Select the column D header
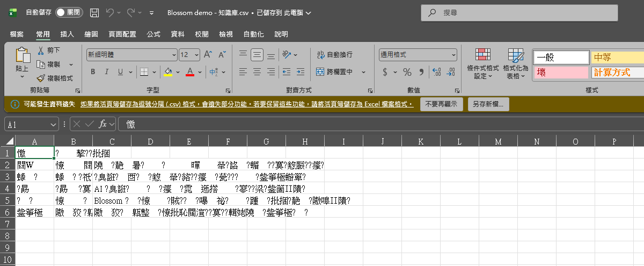 [x=150, y=141]
